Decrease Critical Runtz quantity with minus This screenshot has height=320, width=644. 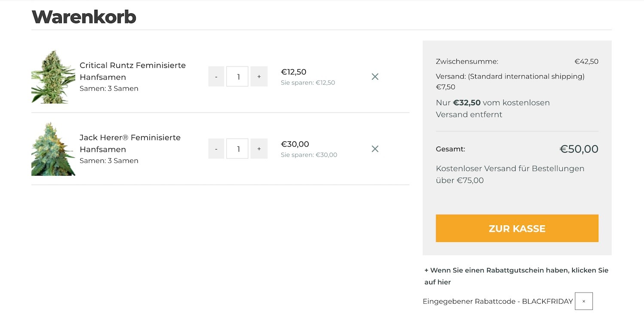pos(216,76)
